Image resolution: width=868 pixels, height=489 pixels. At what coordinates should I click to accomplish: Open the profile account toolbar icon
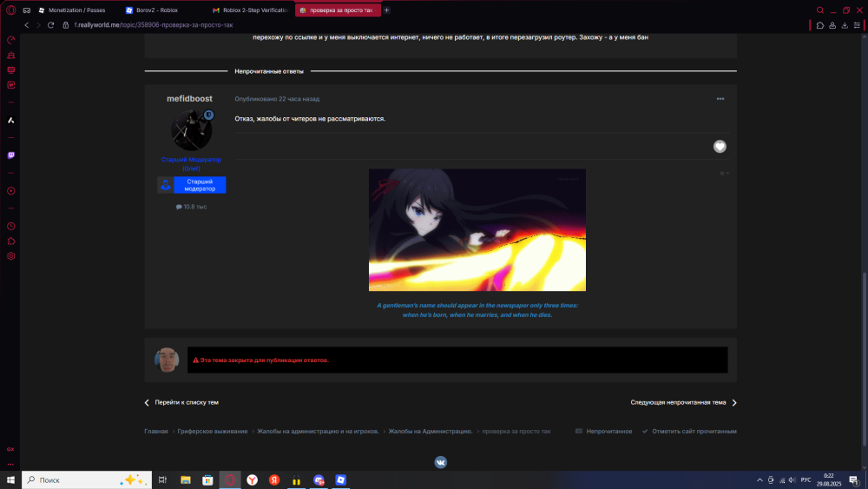[x=832, y=25]
